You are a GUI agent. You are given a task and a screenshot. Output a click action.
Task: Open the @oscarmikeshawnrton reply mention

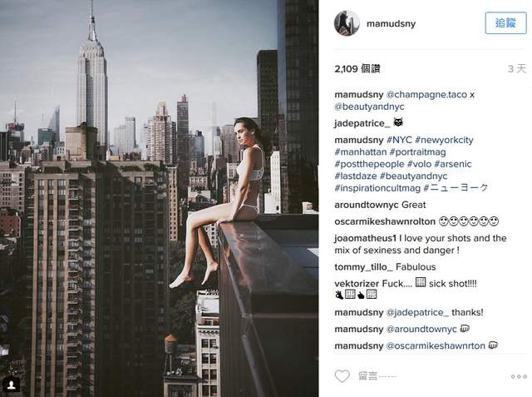[436, 345]
